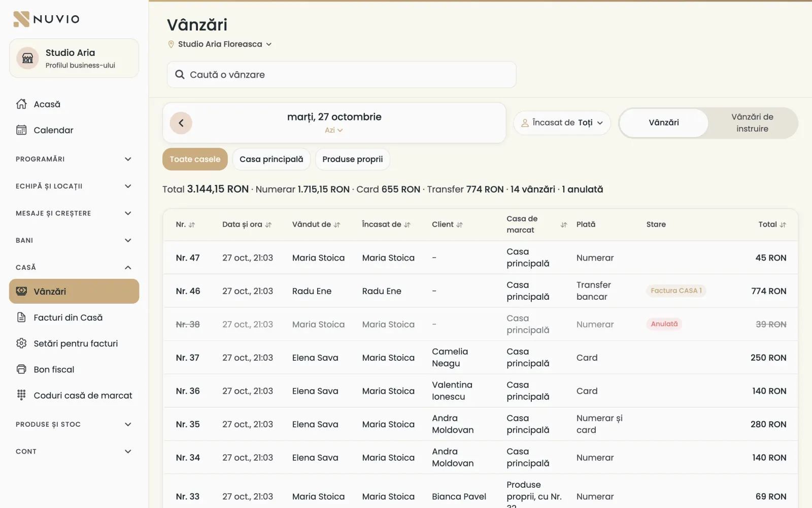
Task: Open sale Nr. 47
Action: pos(480,258)
